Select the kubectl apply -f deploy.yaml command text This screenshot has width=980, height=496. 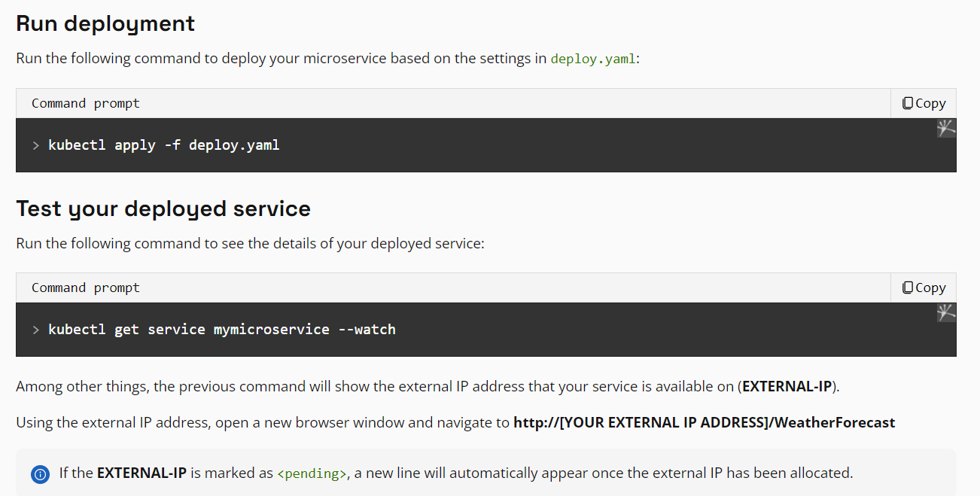163,145
